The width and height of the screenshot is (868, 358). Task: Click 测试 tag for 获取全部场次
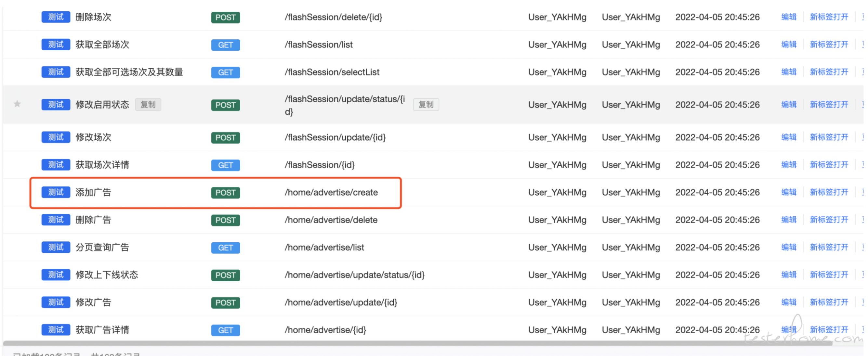[x=56, y=45]
